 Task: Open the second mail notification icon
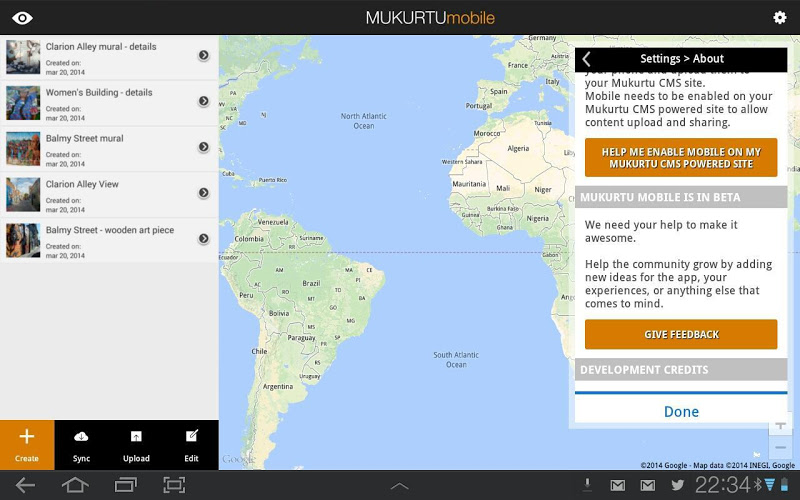[648, 485]
